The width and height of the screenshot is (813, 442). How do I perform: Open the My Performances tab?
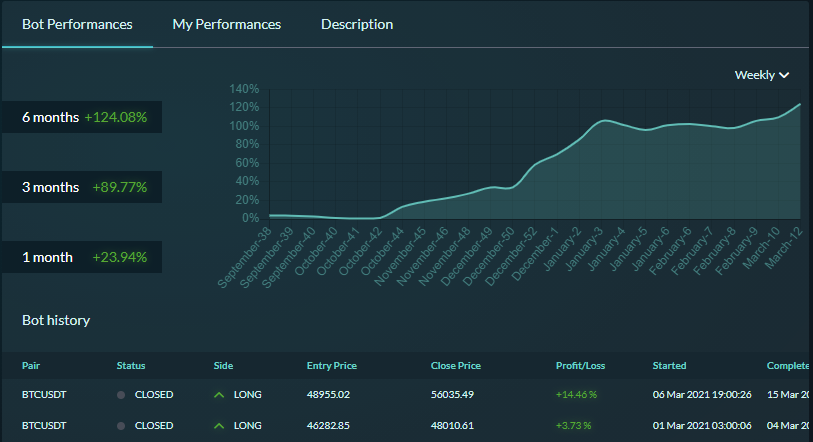[227, 24]
